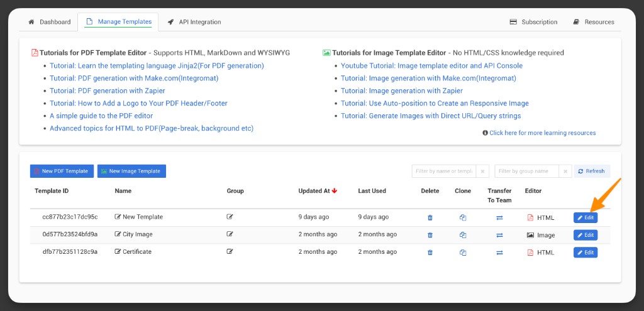644x311 pixels.
Task: Edit group of Certificate row
Action: coord(230,251)
